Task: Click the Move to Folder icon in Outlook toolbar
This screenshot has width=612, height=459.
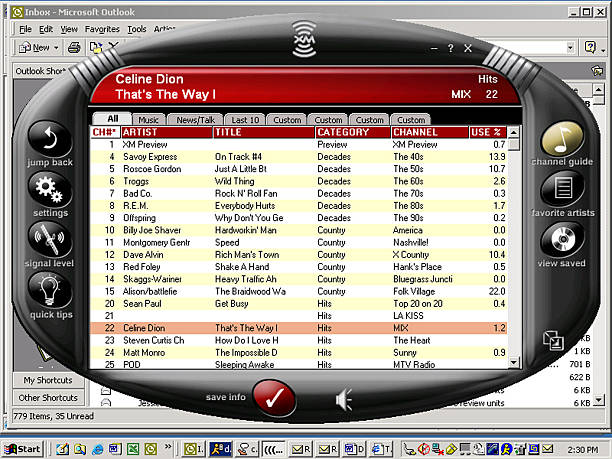Action: click(96, 48)
